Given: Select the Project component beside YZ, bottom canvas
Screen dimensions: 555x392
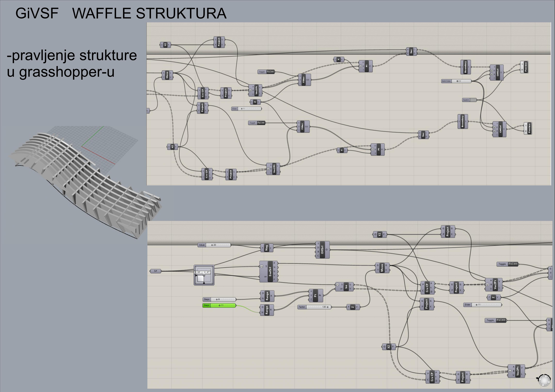Looking at the screenshot, I should (x=448, y=231).
